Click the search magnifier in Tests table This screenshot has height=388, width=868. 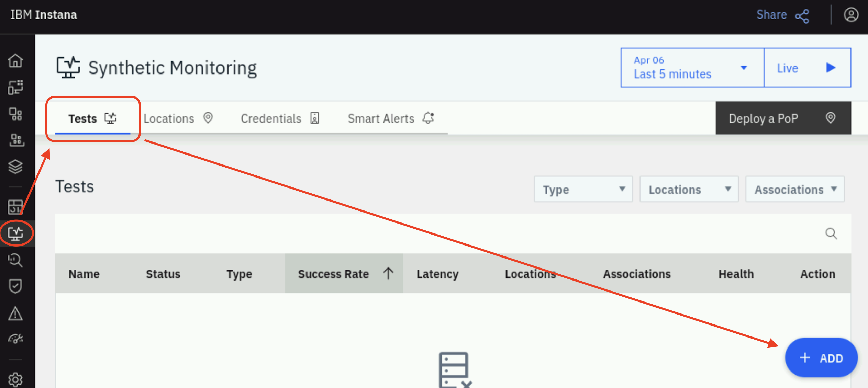click(x=831, y=234)
